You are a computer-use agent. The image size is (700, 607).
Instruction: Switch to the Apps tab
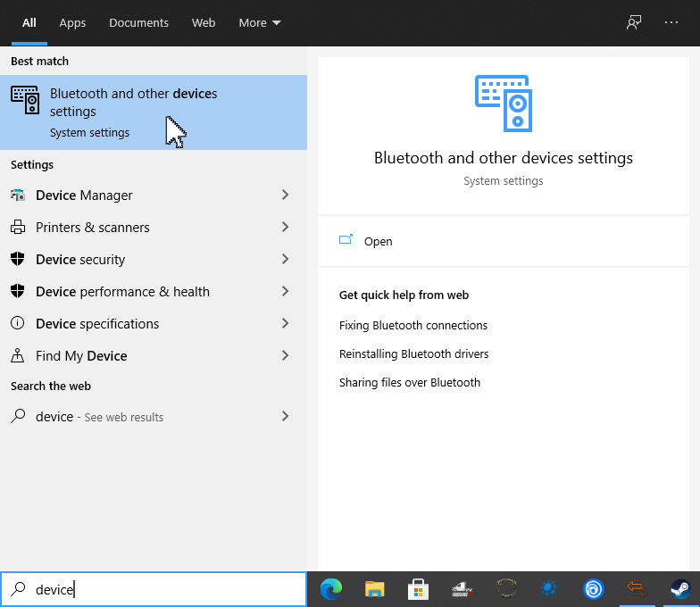coord(72,23)
